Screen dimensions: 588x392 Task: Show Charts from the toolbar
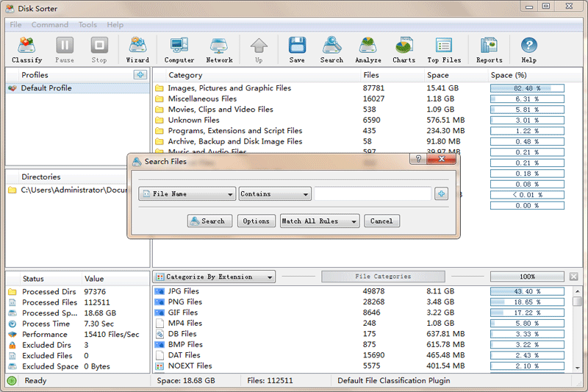click(x=404, y=49)
